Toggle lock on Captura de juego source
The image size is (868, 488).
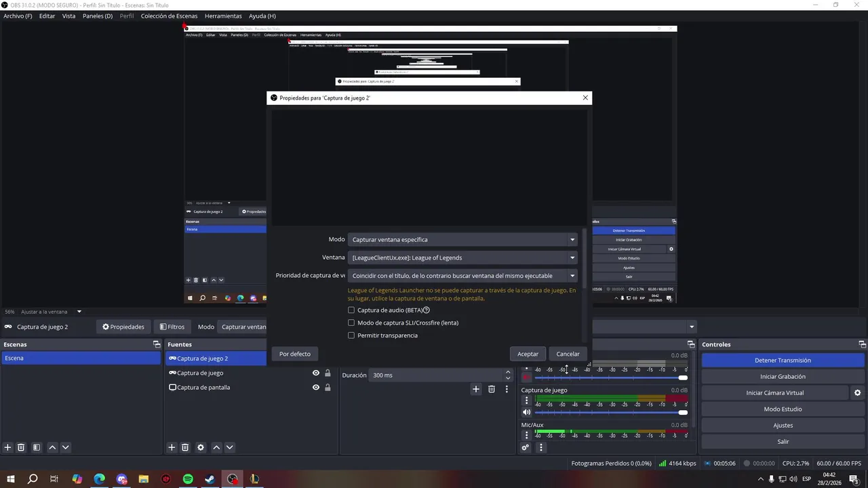[328, 373]
